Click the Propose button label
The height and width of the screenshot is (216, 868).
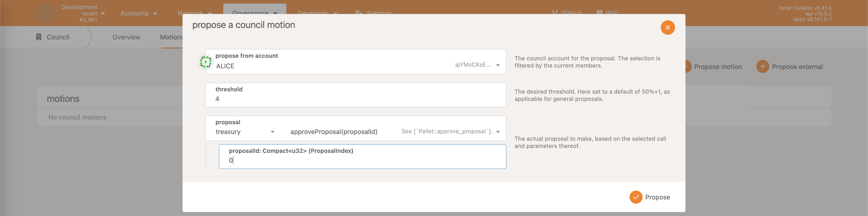point(657,197)
